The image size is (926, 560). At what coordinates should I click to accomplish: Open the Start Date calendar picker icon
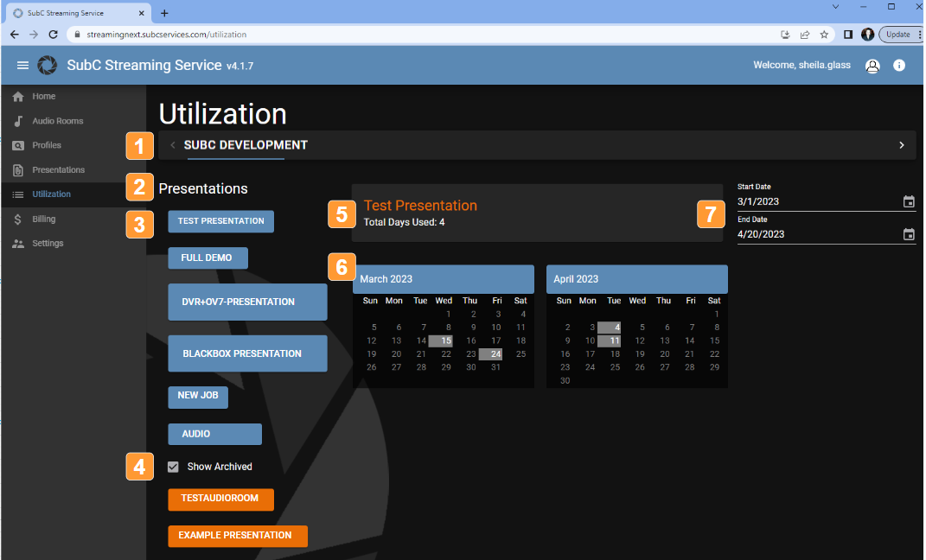909,202
